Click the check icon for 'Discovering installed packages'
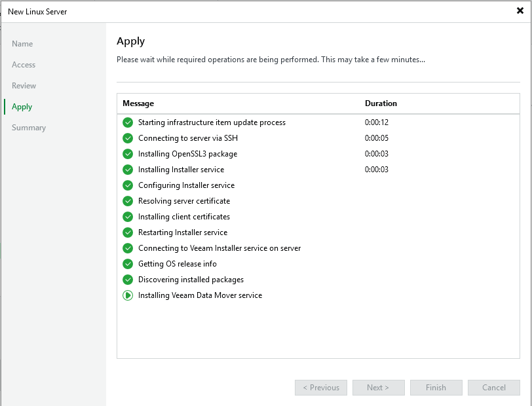Screen dimensions: 532x406 [x=128, y=280]
